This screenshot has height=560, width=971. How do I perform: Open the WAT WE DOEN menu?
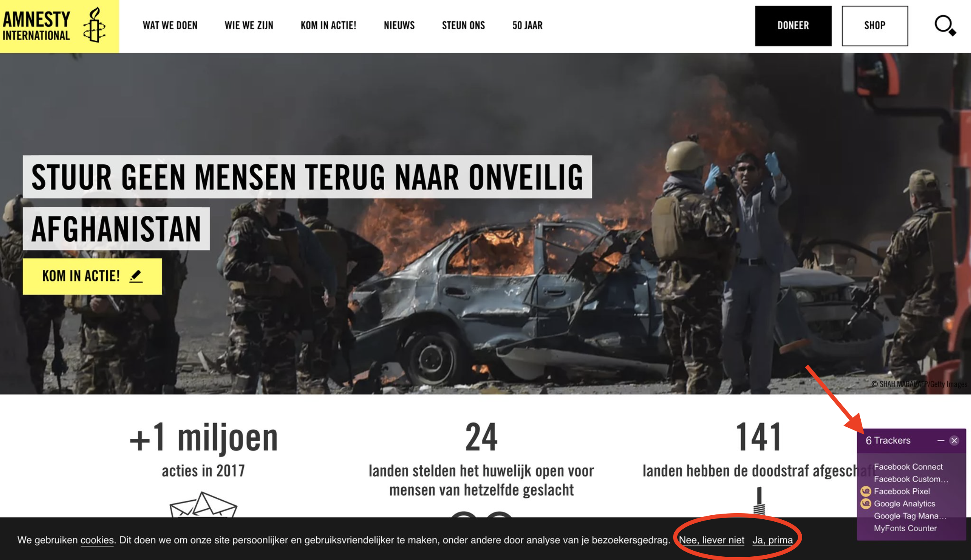point(170,25)
